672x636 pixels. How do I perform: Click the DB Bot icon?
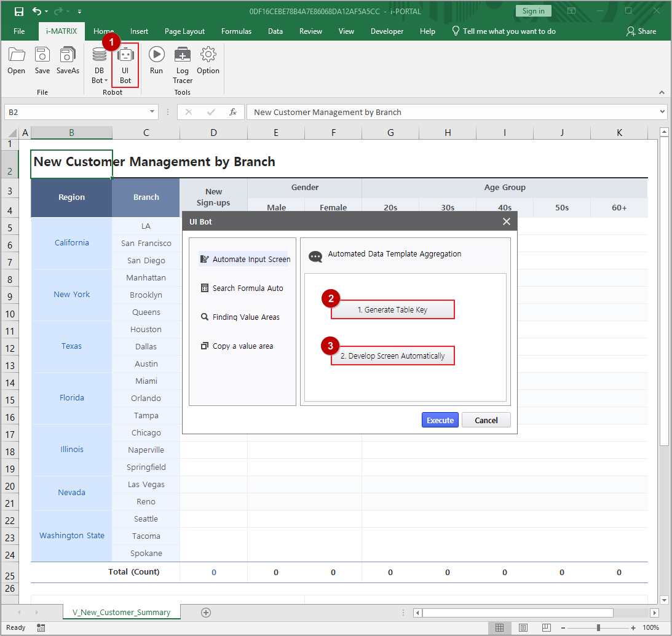99,65
